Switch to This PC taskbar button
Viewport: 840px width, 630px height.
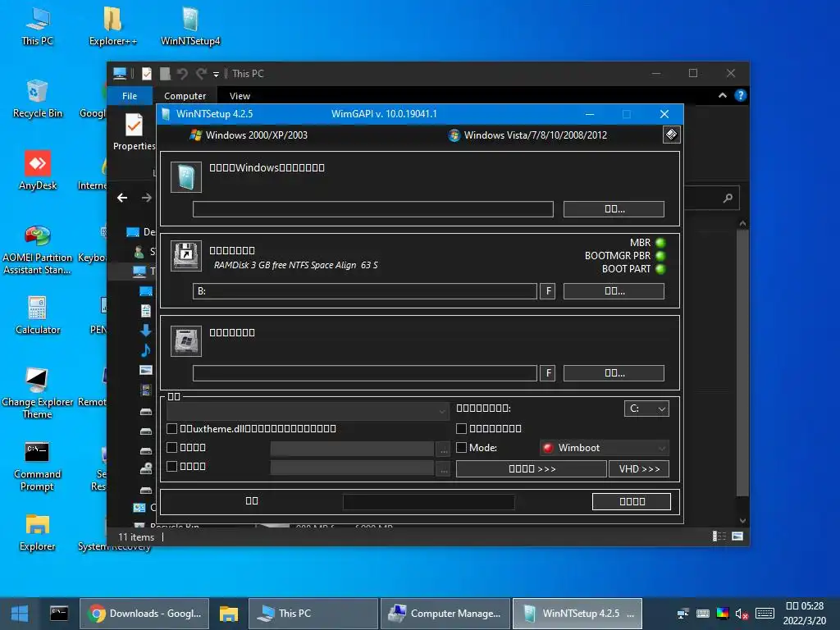point(313,614)
